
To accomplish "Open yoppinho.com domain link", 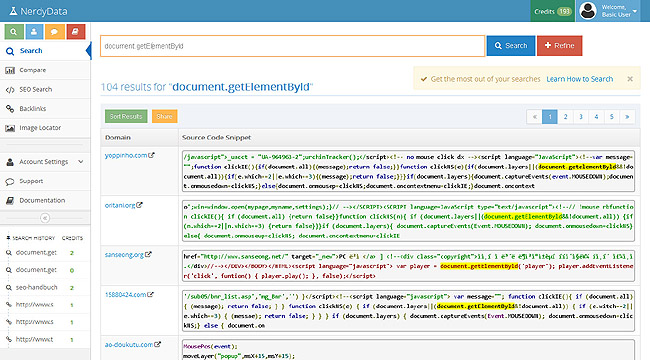I will pyautogui.click(x=126, y=156).
